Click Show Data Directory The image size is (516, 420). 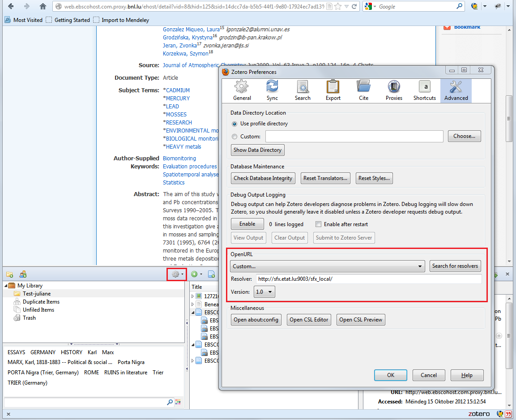tap(258, 150)
